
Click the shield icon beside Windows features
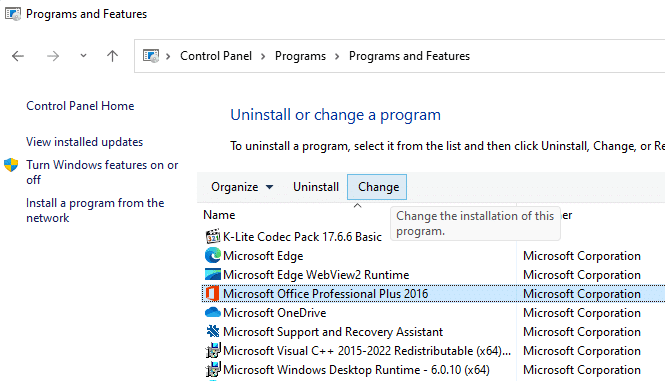pyautogui.click(x=11, y=165)
